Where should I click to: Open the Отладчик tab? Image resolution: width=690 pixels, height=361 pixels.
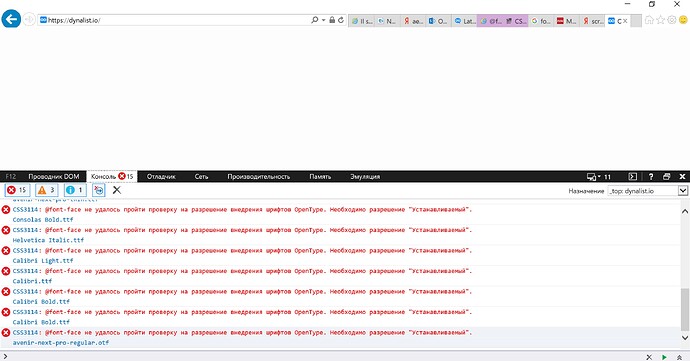[161, 177]
